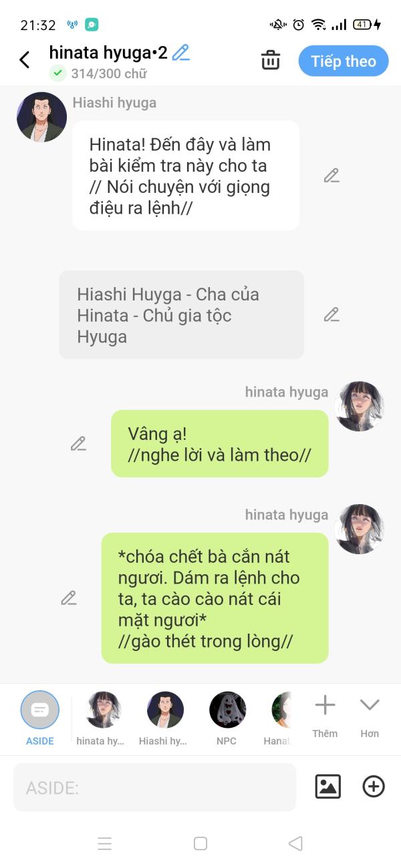This screenshot has height=868, width=401.
Task: Tap the Android home navigation button
Action: (x=200, y=843)
